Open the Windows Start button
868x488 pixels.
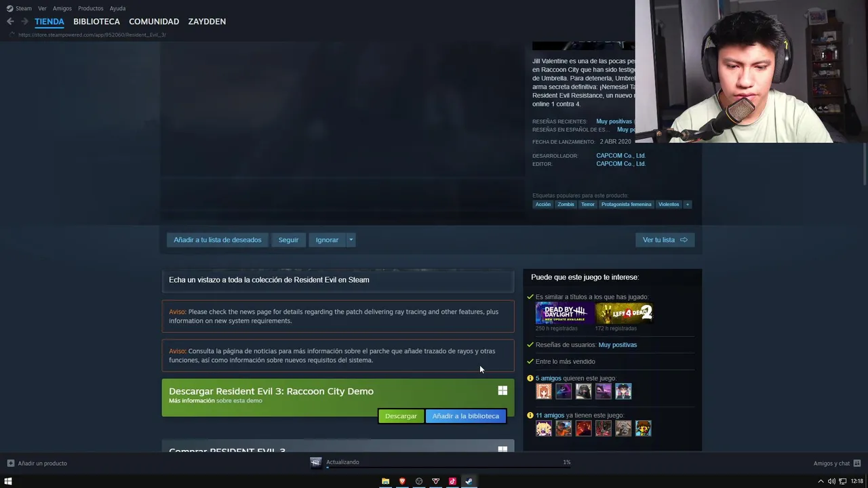coord(8,481)
